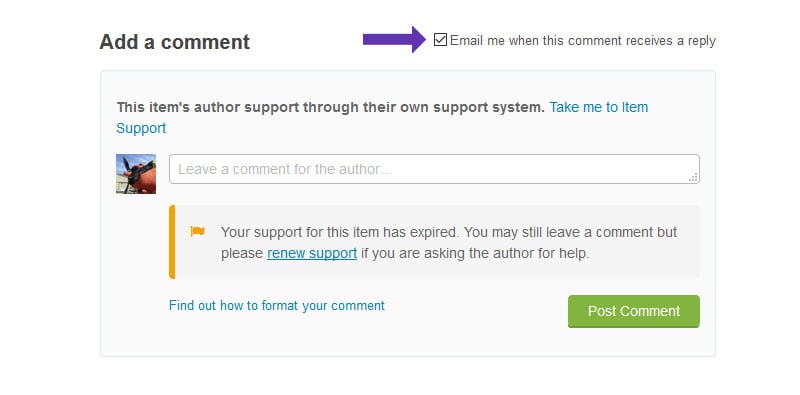Screen dimensions: 800x395
Task: Click the orange stripe on the notice box
Action: [x=172, y=242]
